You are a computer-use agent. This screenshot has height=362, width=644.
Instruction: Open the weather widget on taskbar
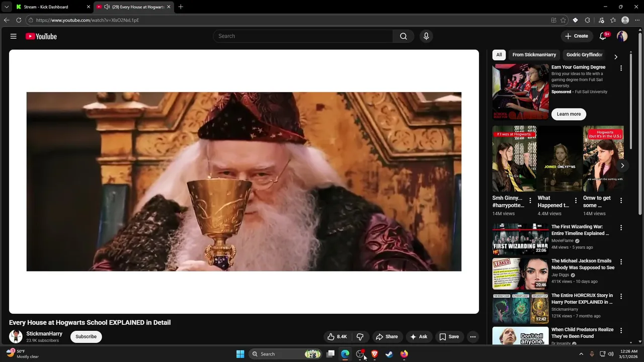22,354
